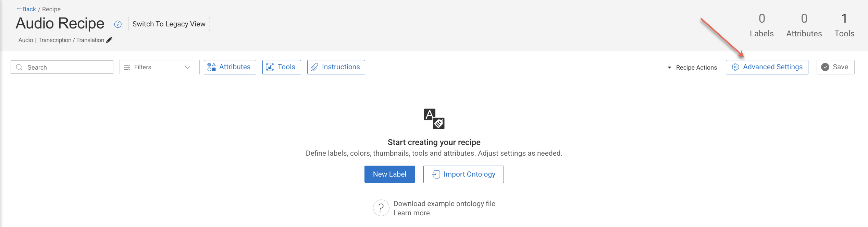Click the magnifier icon in the search box
Image resolution: width=868 pixels, height=227 pixels.
19,67
